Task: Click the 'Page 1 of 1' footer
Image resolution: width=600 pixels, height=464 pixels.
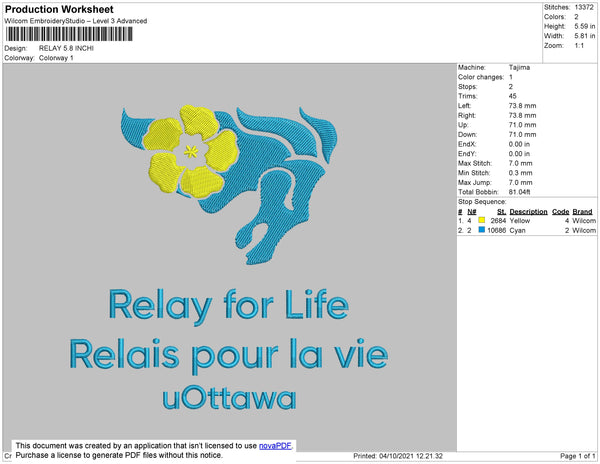Action: (x=578, y=456)
